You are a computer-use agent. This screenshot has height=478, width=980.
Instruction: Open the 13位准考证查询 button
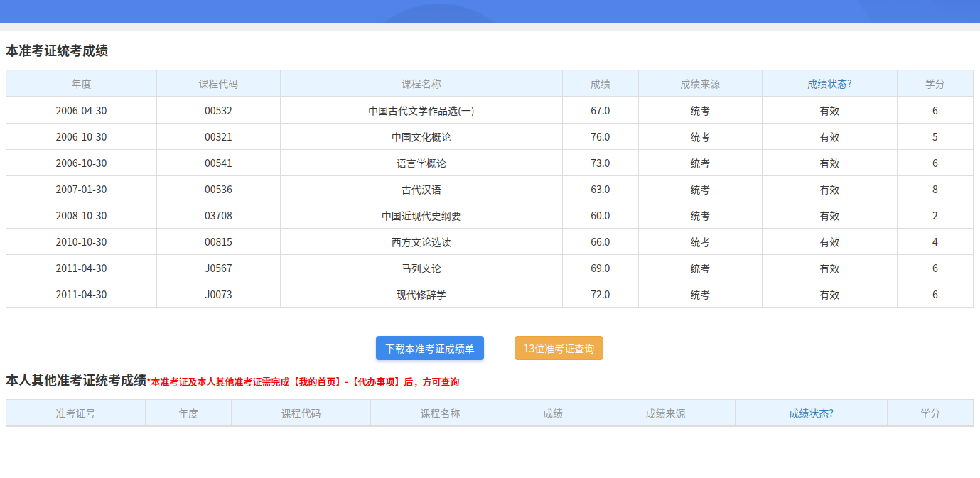[559, 349]
